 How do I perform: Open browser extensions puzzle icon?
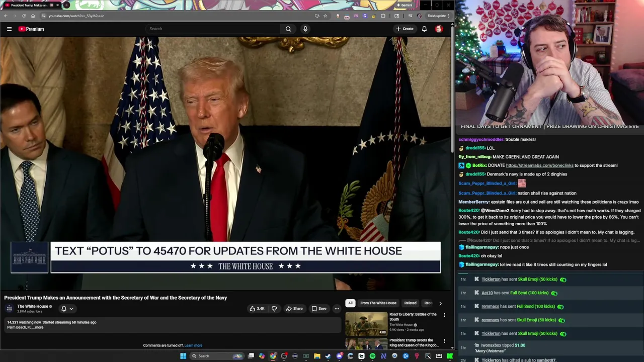click(x=383, y=16)
